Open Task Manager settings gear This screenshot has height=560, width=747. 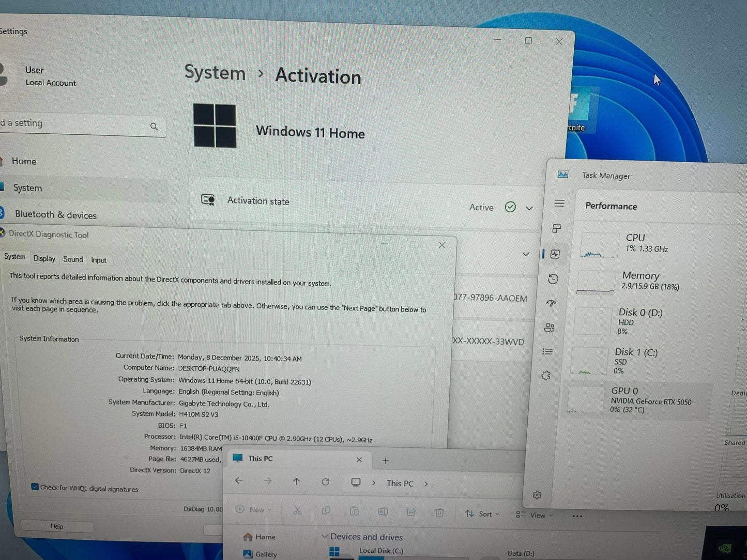point(537,495)
